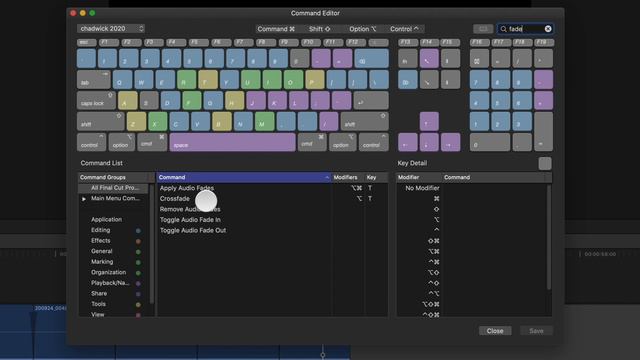Select the esc key
The width and height of the screenshot is (640, 360).
point(87,42)
